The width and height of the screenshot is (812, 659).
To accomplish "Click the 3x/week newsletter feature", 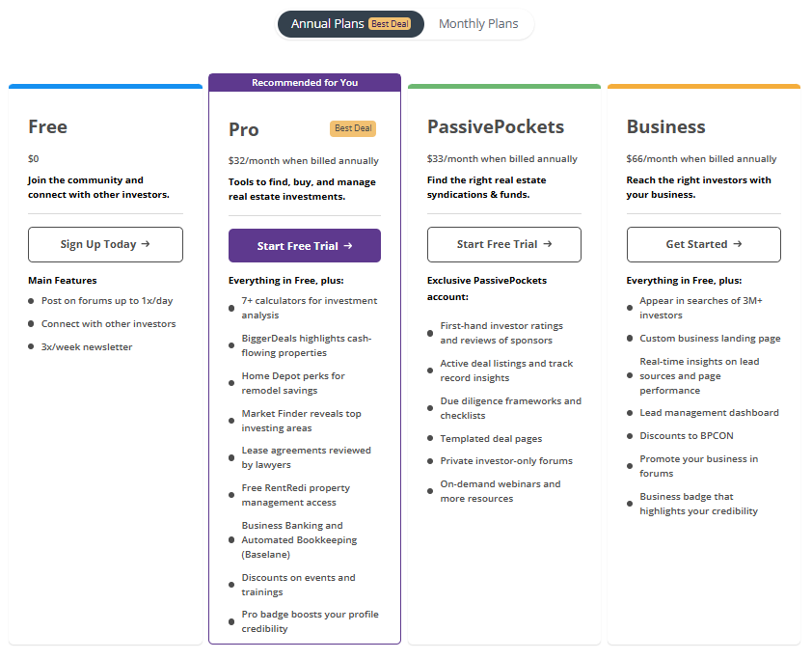I will [87, 347].
